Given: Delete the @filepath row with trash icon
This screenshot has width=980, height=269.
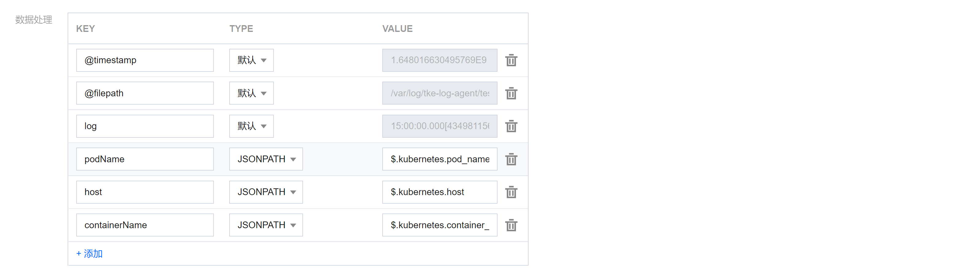Looking at the screenshot, I should tap(511, 93).
